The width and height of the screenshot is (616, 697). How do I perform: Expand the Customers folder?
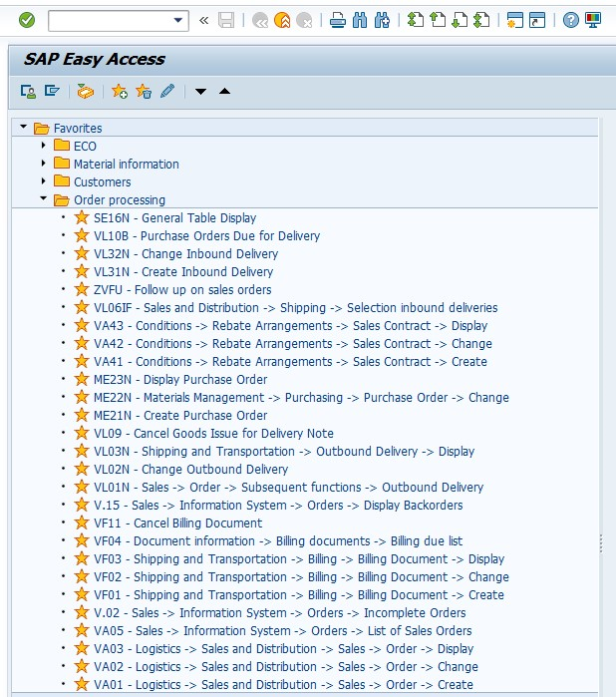pyautogui.click(x=43, y=181)
